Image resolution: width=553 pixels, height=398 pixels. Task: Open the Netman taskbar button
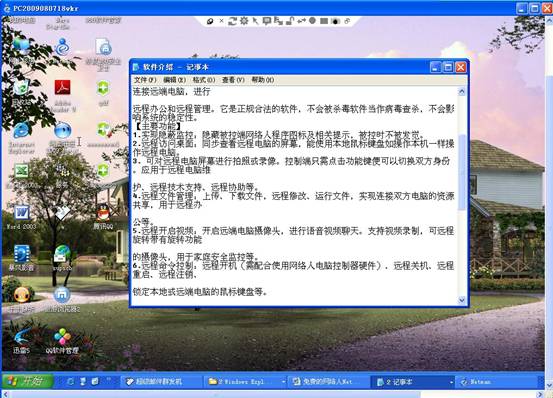pos(495,381)
